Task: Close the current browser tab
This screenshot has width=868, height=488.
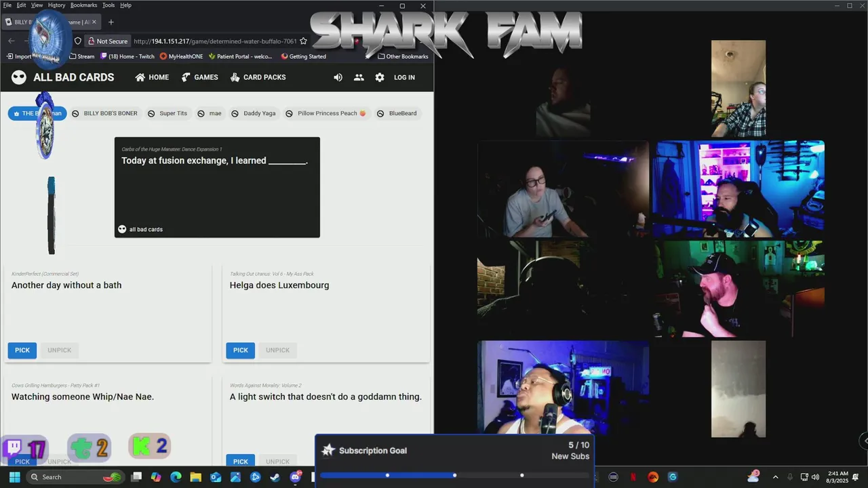Action: click(x=94, y=22)
